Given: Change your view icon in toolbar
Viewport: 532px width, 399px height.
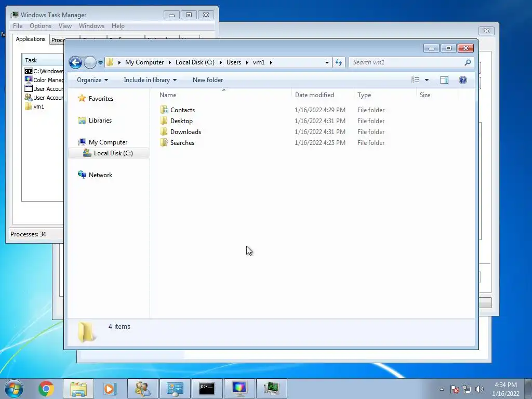Looking at the screenshot, I should pos(416,80).
